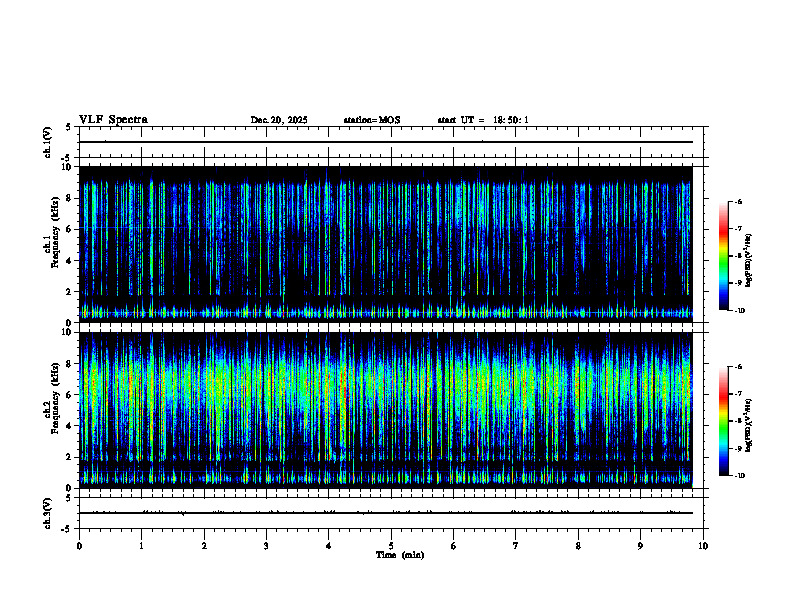Click time axis tick label "2"
The width and height of the screenshot is (792, 612).
click(x=204, y=546)
